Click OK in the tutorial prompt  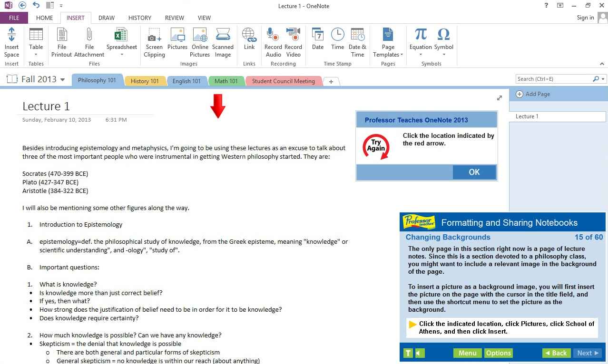pos(474,172)
